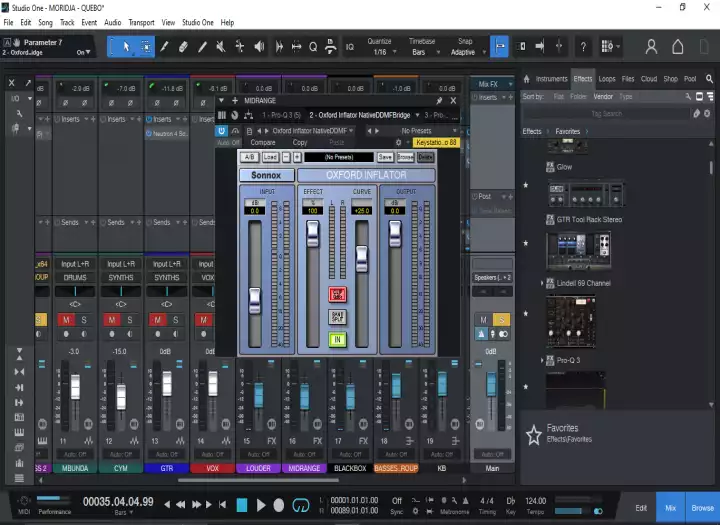Click the Inflator Curve slider handle

[x=362, y=259]
